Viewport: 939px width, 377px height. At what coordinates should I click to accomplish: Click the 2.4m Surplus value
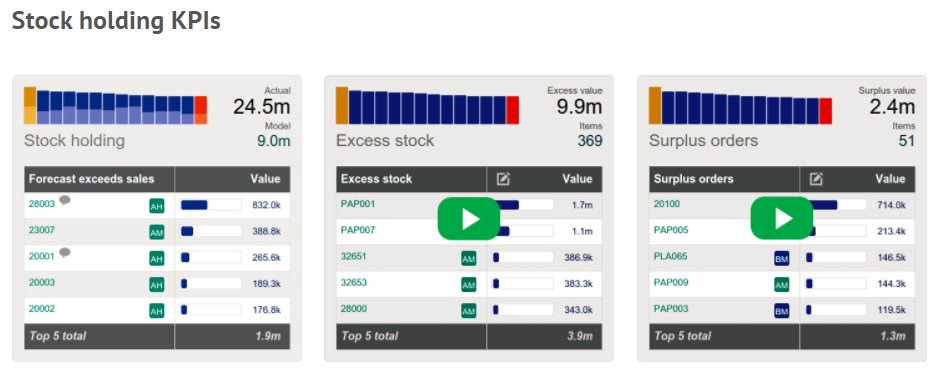coord(892,107)
